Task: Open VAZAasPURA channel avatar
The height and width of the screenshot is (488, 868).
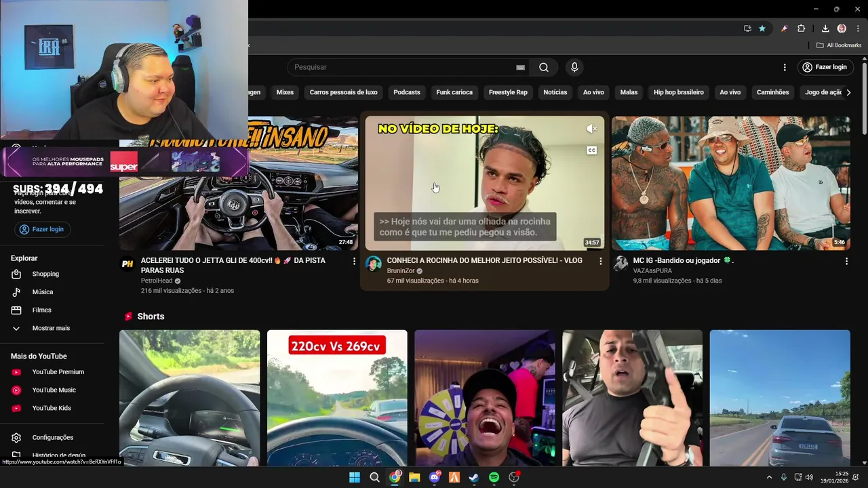Action: coord(620,264)
